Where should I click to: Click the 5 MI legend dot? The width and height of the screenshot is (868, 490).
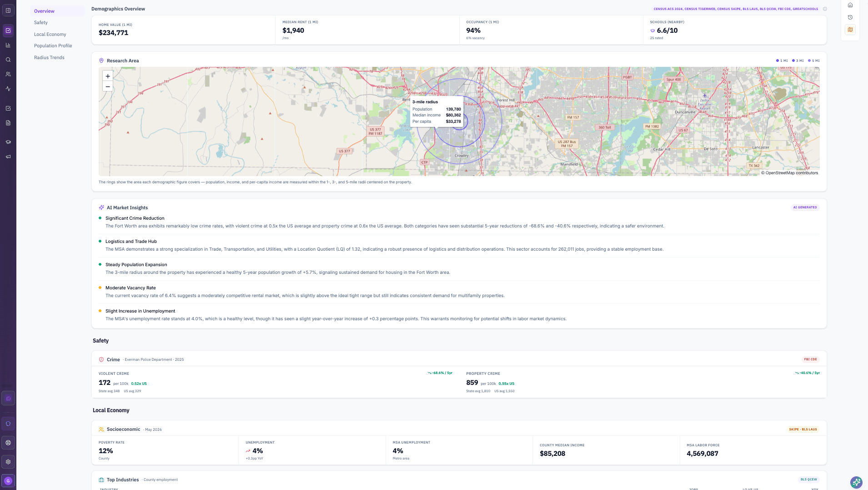coord(809,61)
